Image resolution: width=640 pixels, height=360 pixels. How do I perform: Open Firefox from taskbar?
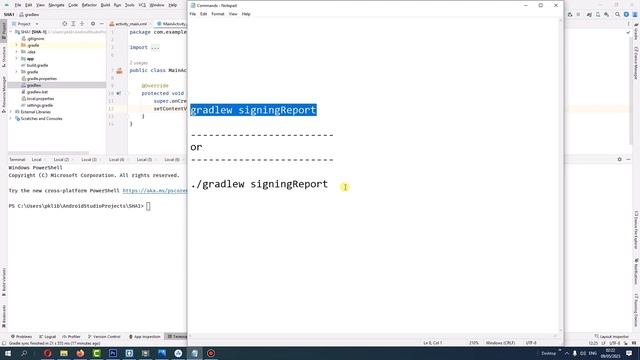coord(80,353)
